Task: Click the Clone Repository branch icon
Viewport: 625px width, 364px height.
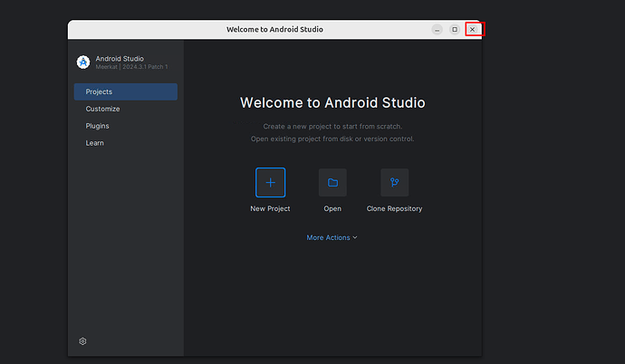Action: click(x=394, y=182)
